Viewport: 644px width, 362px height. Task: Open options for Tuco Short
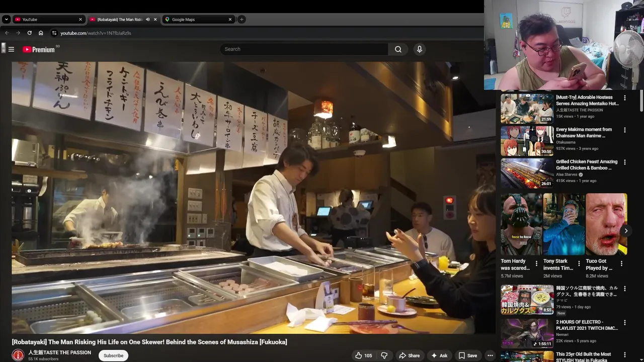click(621, 263)
